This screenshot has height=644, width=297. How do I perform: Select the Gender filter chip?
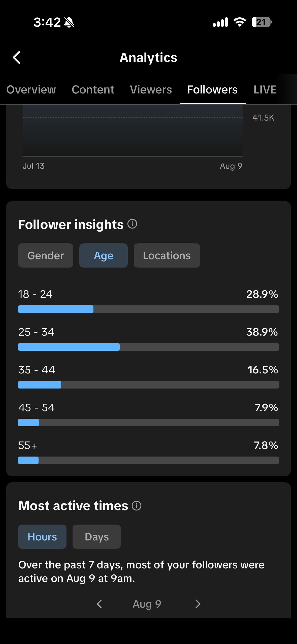point(46,255)
